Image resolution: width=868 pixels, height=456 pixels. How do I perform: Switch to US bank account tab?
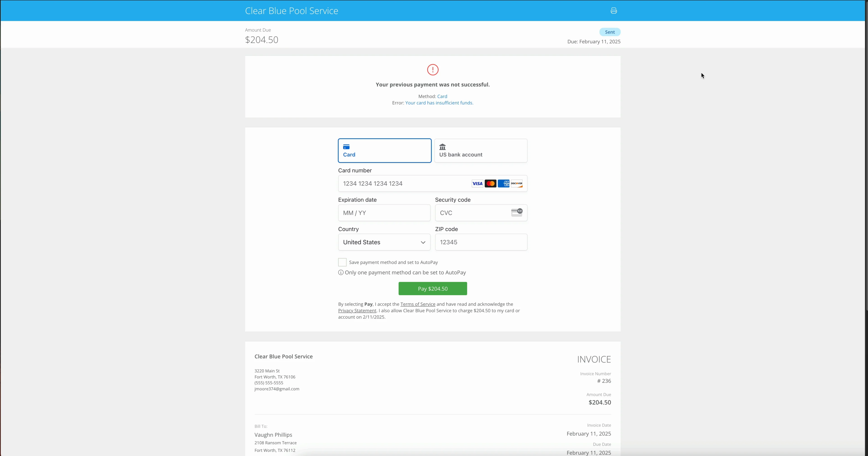click(x=481, y=150)
